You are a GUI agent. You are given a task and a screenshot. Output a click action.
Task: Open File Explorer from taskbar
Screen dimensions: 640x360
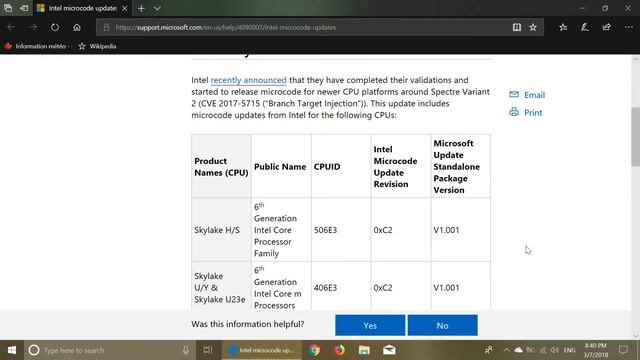364,350
